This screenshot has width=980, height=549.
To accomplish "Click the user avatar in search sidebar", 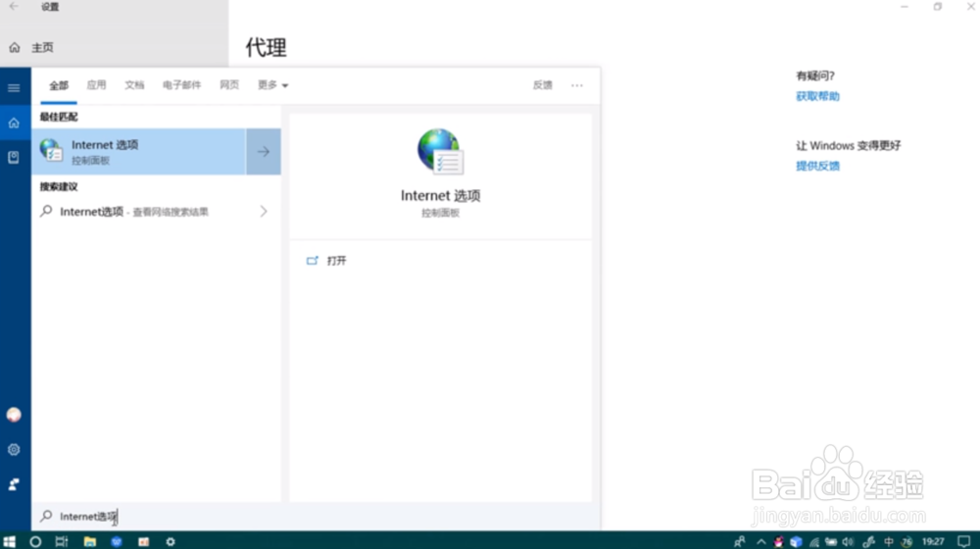I will click(x=14, y=415).
